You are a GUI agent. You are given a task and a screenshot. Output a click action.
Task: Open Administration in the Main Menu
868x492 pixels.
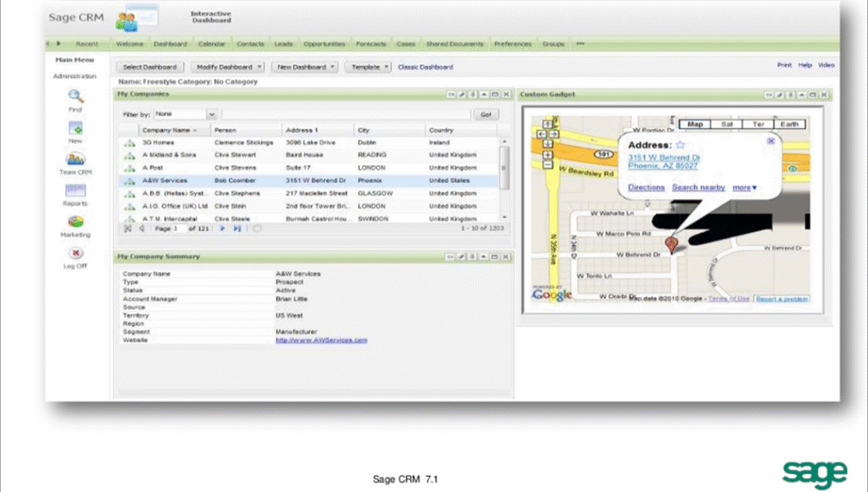(x=75, y=76)
